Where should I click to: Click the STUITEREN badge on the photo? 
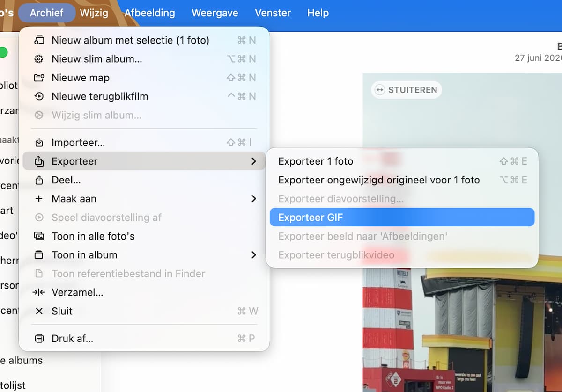click(407, 90)
